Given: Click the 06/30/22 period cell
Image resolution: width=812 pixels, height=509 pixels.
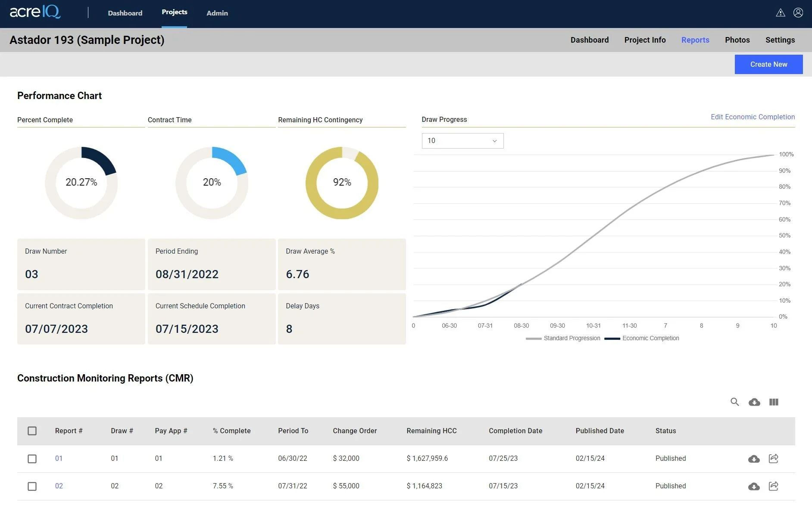Looking at the screenshot, I should pos(293,459).
